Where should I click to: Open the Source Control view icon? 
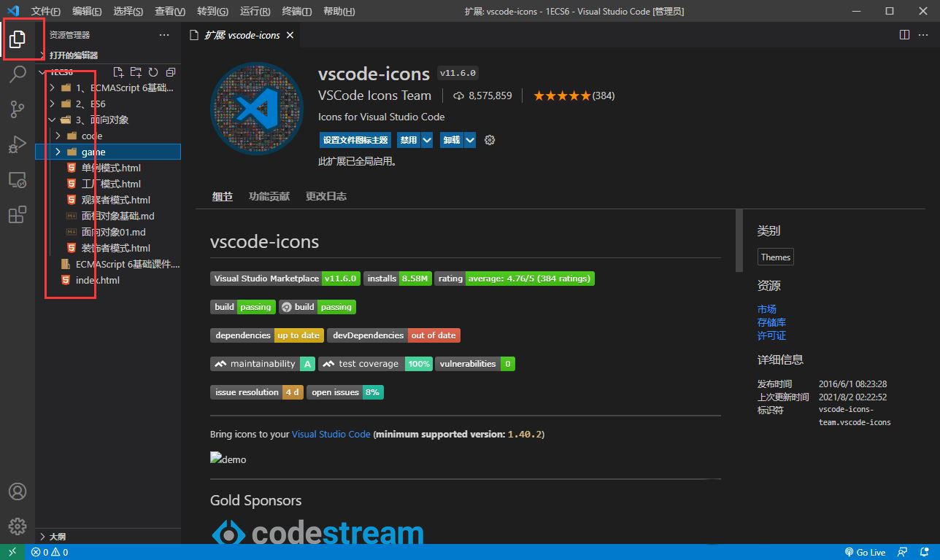pos(18,109)
